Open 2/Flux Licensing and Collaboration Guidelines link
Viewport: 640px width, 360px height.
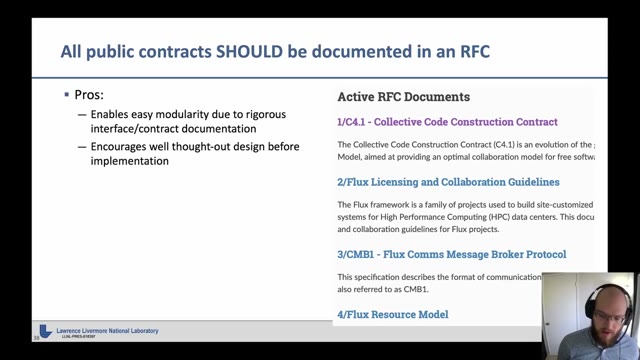click(448, 182)
